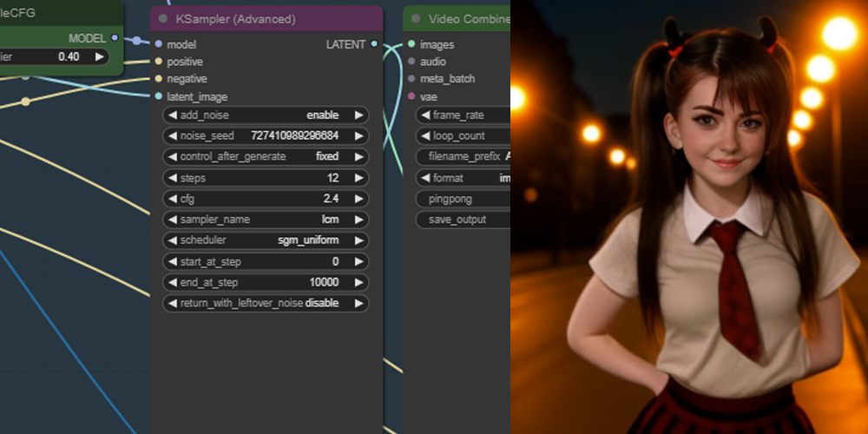The width and height of the screenshot is (868, 434).
Task: Decrease cfg value with left arrow
Action: click(173, 199)
